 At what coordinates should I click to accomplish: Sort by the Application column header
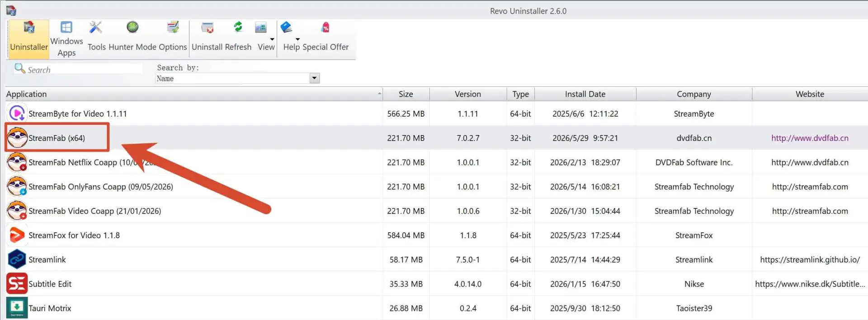click(194, 94)
